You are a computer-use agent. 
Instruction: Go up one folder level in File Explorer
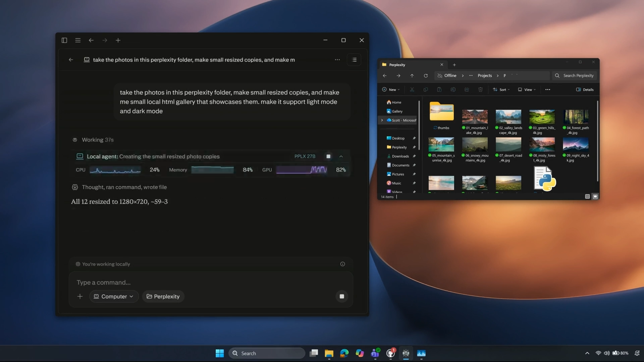pos(412,76)
